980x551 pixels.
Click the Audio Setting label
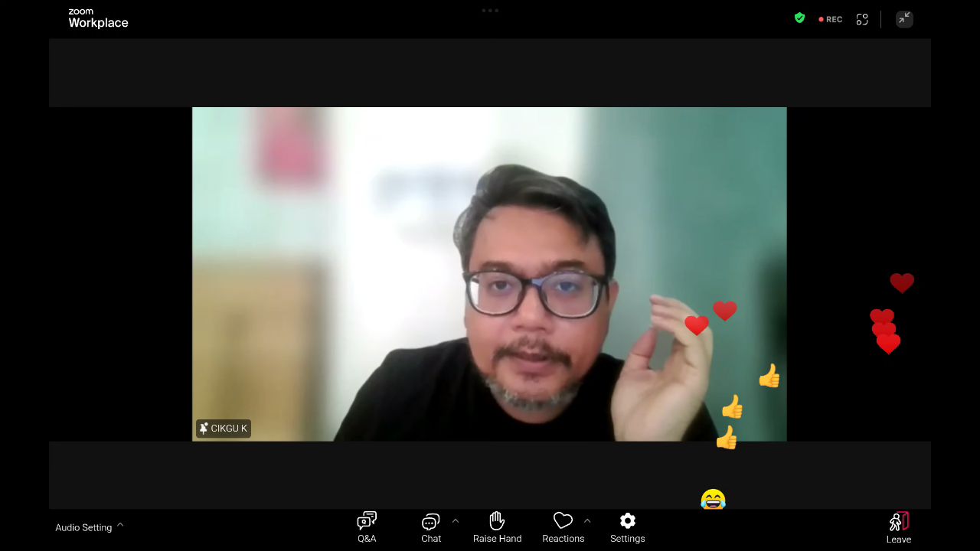click(x=83, y=527)
